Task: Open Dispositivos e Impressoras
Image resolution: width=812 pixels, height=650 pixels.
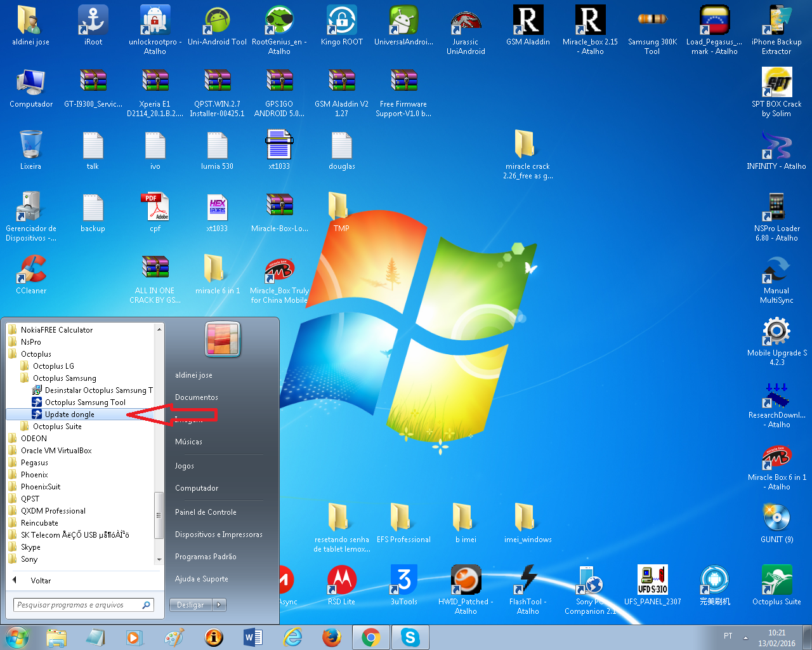Action: pos(219,534)
